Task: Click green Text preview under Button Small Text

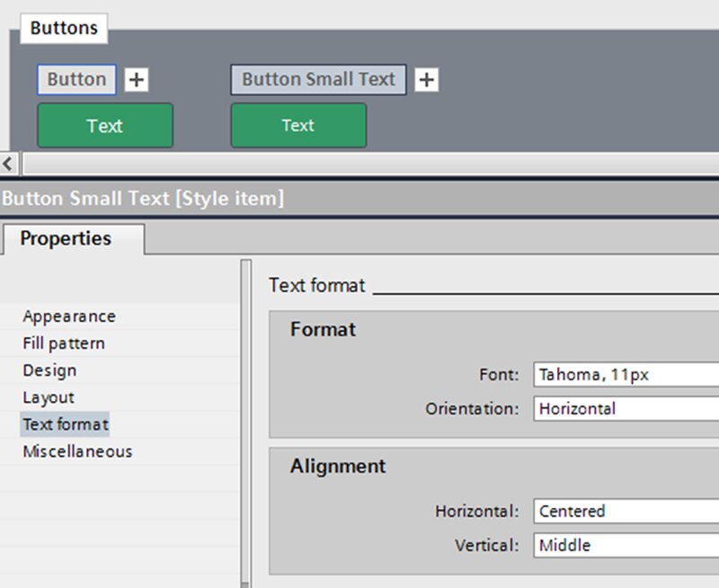Action: coord(298,125)
